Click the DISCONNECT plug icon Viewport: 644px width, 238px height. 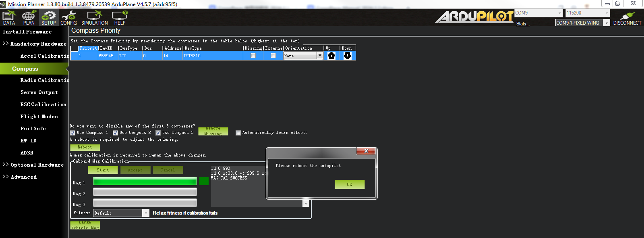[627, 18]
